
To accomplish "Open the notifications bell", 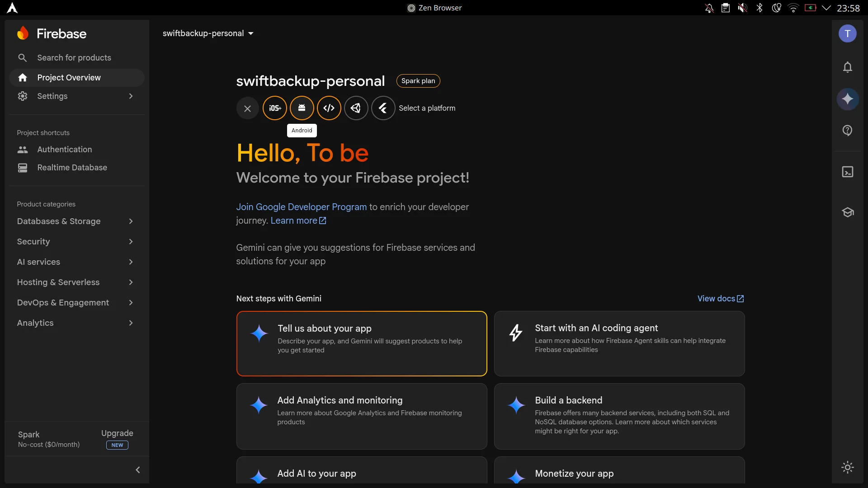I will 848,67.
